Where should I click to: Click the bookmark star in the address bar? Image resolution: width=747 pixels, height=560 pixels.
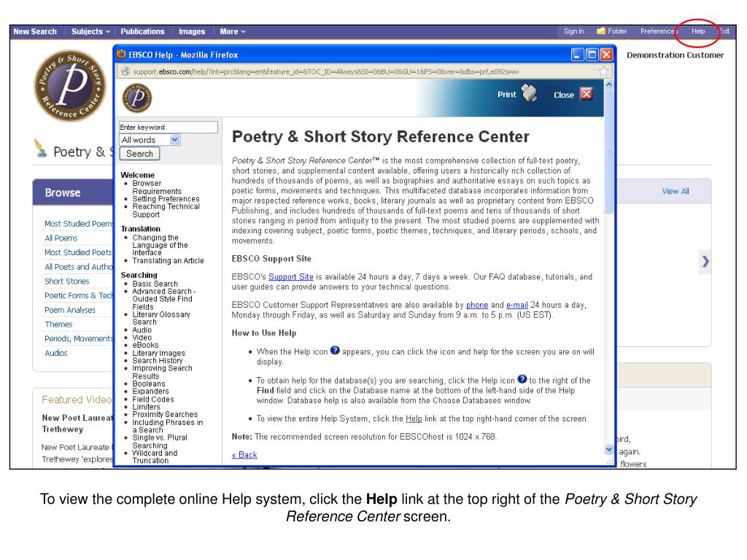pyautogui.click(x=603, y=71)
